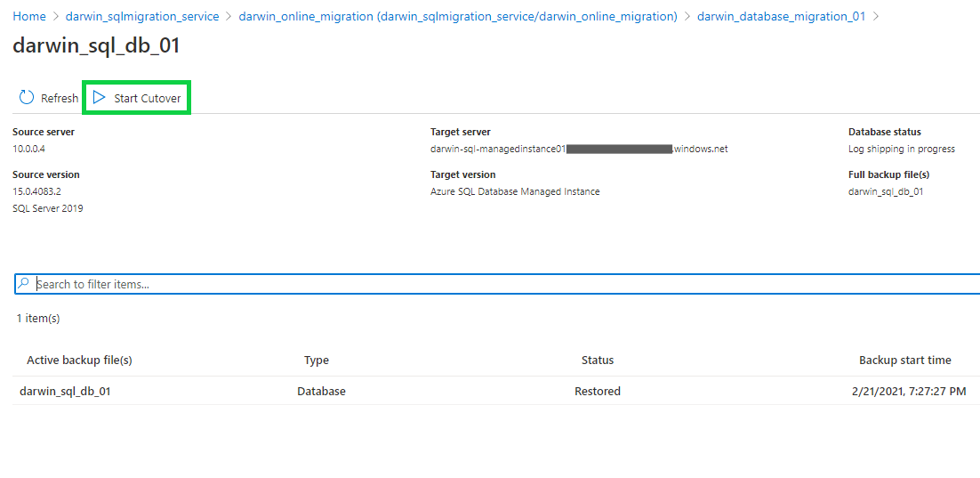The height and width of the screenshot is (478, 980).
Task: Sort by Status column header
Action: (x=598, y=361)
